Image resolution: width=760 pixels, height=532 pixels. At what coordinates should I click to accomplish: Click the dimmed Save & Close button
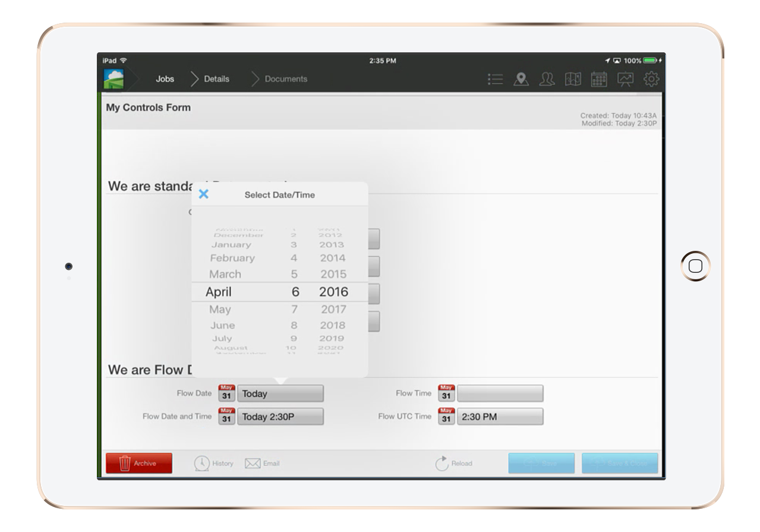coord(620,464)
